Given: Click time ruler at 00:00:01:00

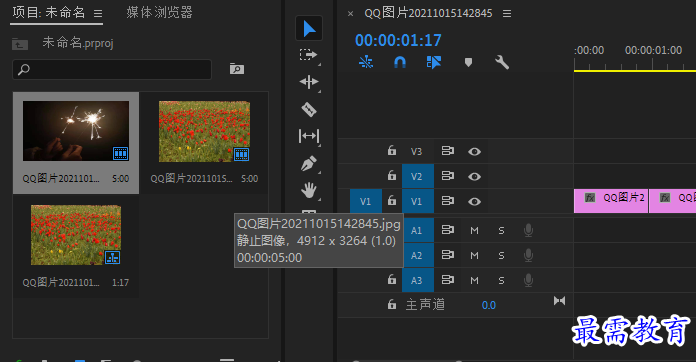Looking at the screenshot, I should pyautogui.click(x=653, y=50).
